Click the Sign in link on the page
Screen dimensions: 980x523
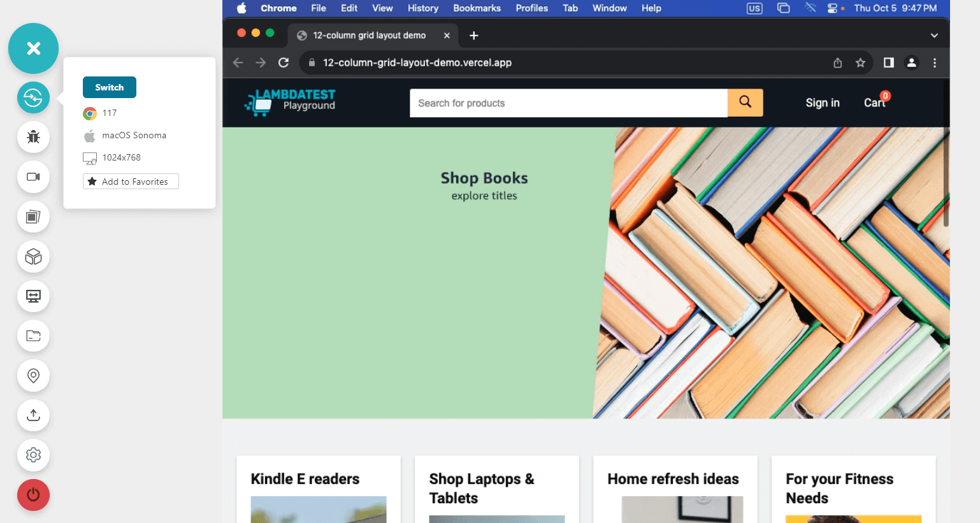pos(822,102)
